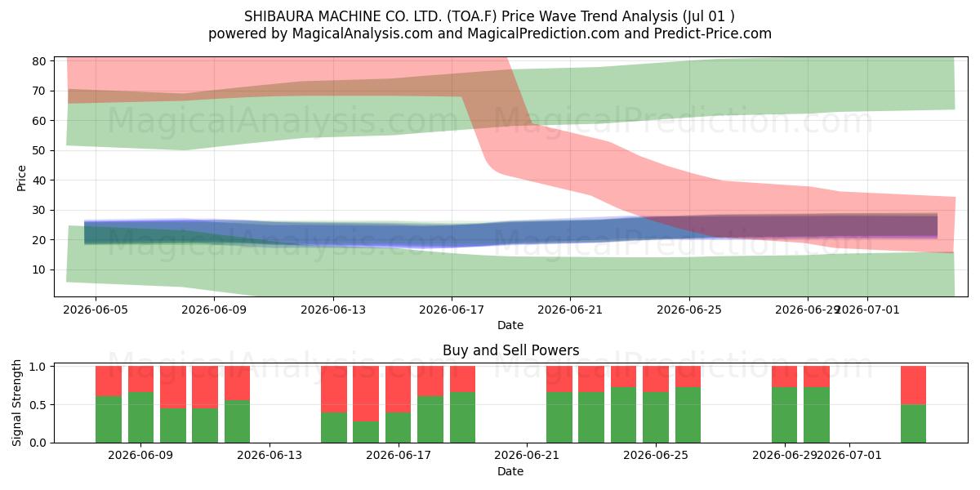Click the 'Date' label under the powers chart
This screenshot has height=490, width=980.
[510, 471]
